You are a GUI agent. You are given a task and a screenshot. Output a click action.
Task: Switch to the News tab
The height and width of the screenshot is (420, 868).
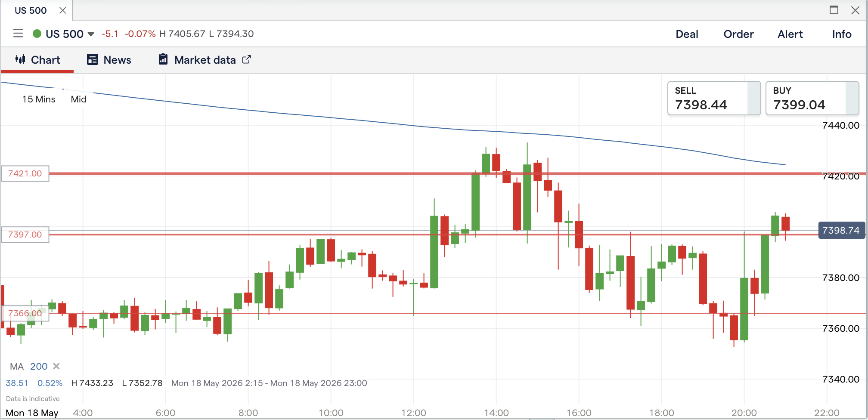109,60
